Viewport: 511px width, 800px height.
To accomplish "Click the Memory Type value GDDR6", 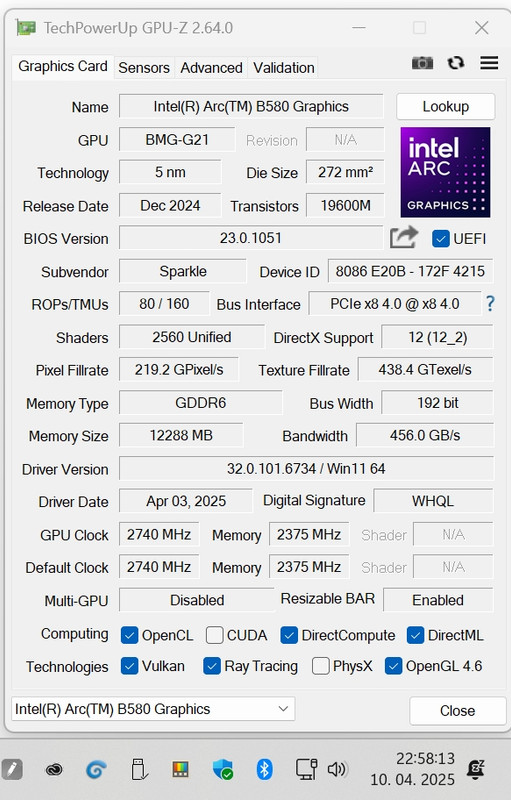I will 200,403.
